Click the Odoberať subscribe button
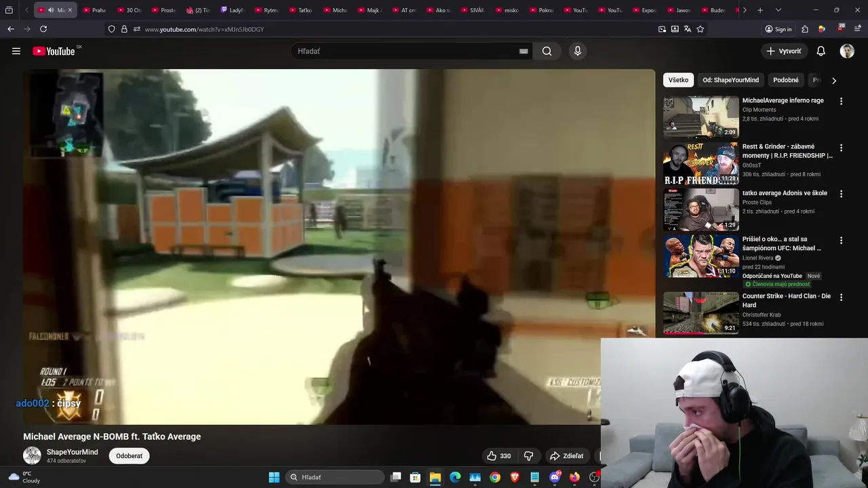This screenshot has width=868, height=488. pos(129,456)
